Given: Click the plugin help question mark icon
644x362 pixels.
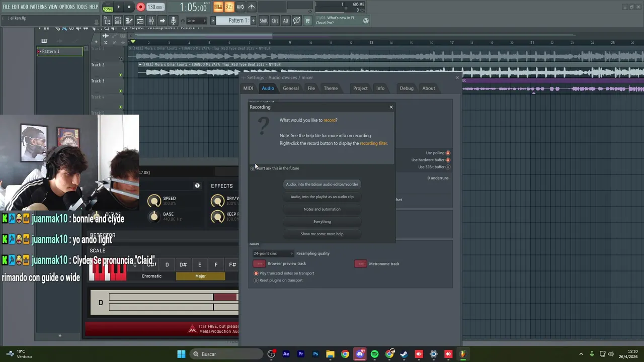Looking at the screenshot, I should pos(197,186).
